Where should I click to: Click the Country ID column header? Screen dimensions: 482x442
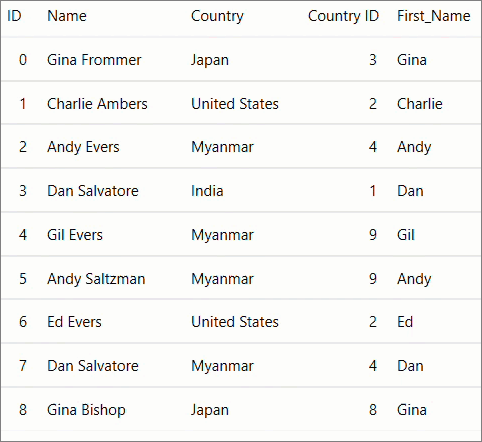pos(343,17)
